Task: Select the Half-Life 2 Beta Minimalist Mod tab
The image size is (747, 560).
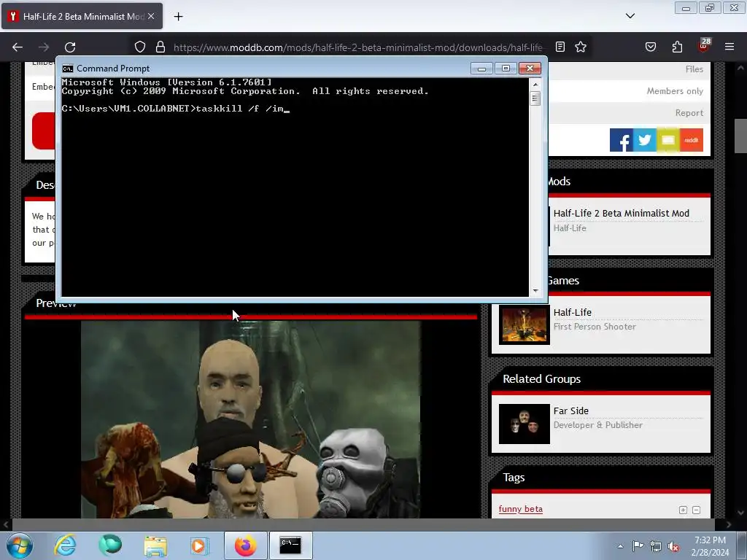Action: (x=82, y=16)
